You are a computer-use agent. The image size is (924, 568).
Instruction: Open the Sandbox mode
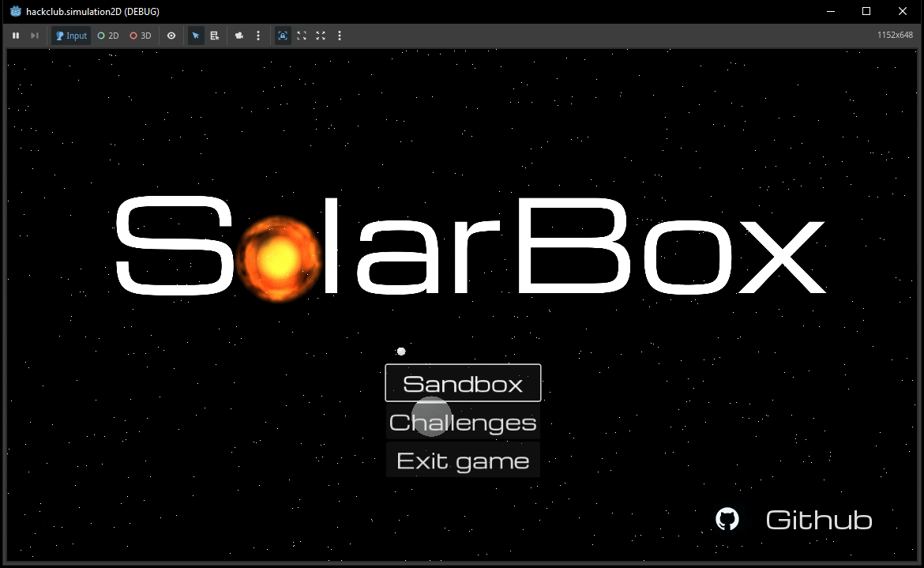(x=463, y=383)
